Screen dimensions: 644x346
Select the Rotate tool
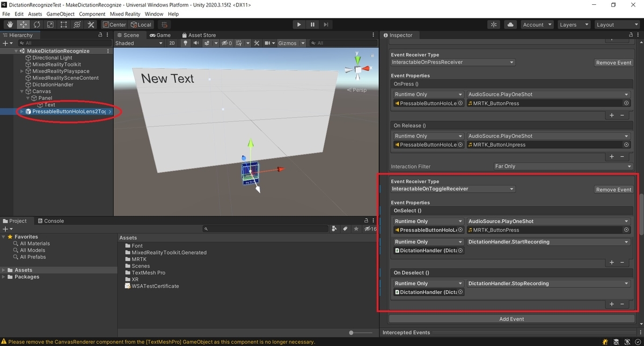pos(36,25)
